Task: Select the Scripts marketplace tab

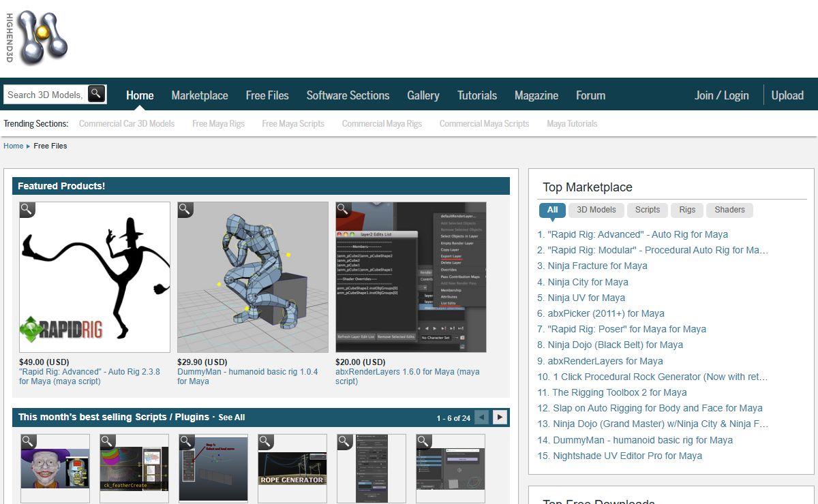Action: 648,210
